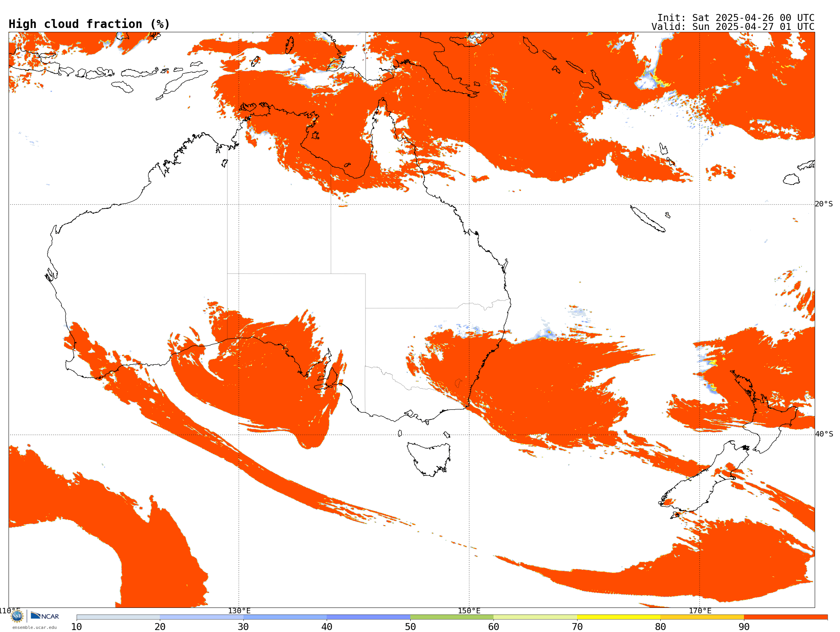Click the 80–90 amber colorbar segment
The image size is (840, 632).
[x=702, y=617]
